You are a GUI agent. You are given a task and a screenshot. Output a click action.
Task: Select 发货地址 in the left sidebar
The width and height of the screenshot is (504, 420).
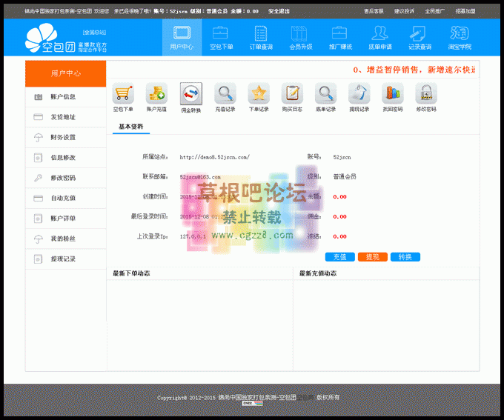[65, 117]
